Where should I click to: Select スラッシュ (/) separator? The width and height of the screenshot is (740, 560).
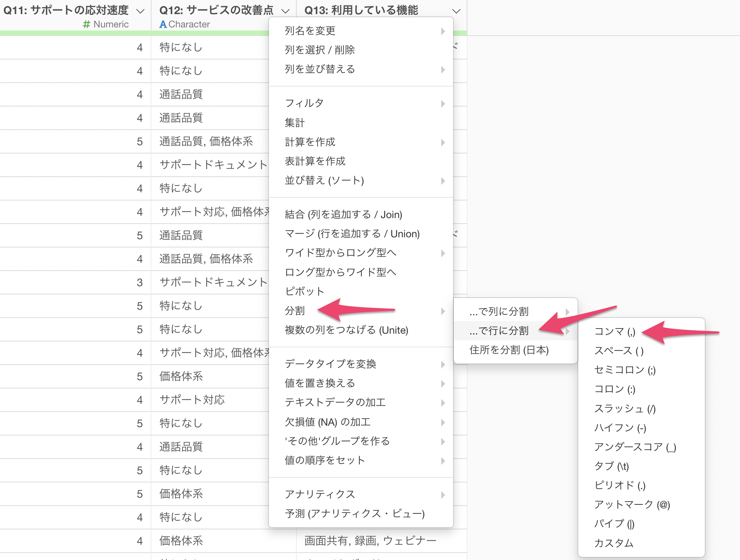pyautogui.click(x=641, y=408)
